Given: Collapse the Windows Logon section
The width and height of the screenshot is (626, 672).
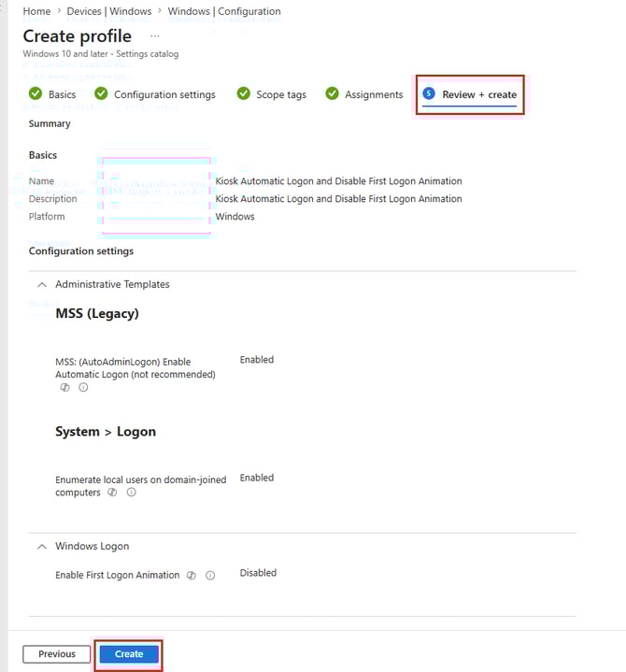Looking at the screenshot, I should (x=42, y=546).
